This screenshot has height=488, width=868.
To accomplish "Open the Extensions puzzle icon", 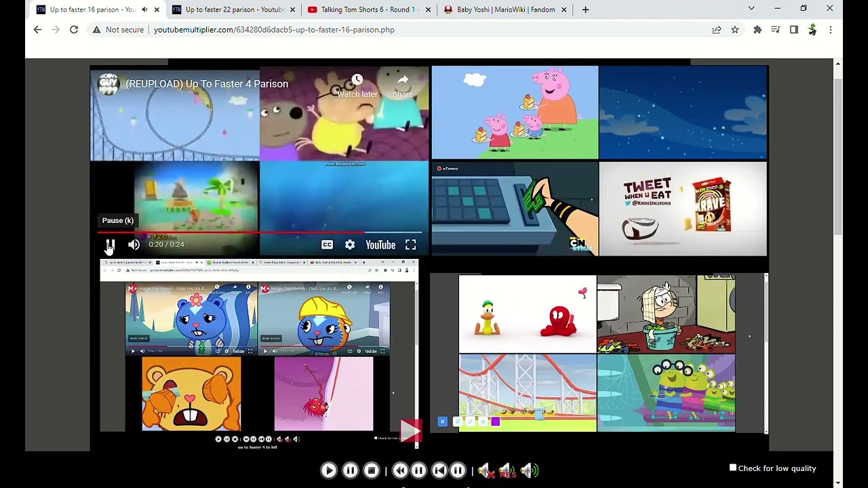I will pos(757,30).
